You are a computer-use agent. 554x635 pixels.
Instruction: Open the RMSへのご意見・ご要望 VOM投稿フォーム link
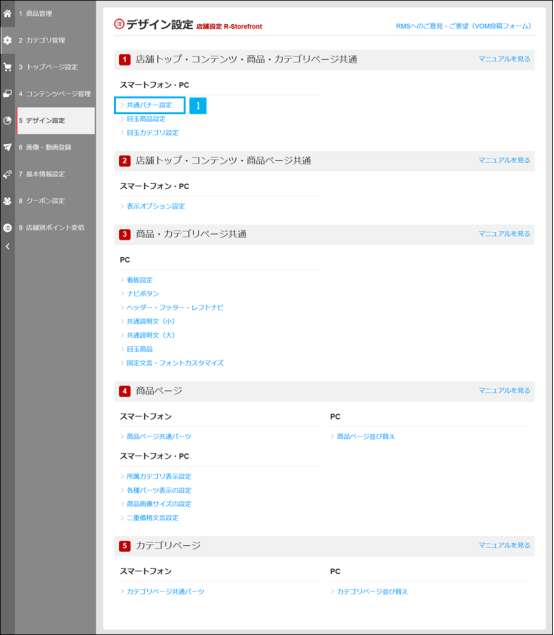click(463, 26)
